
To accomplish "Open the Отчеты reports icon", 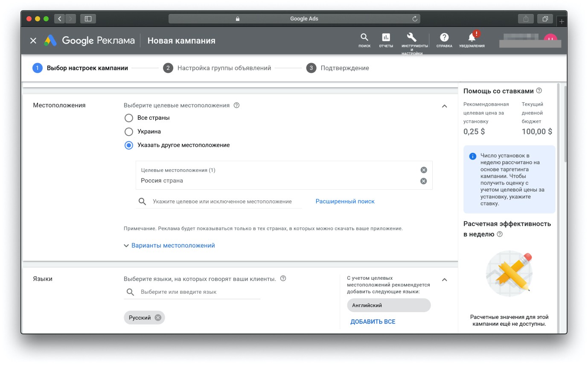I will pyautogui.click(x=386, y=41).
